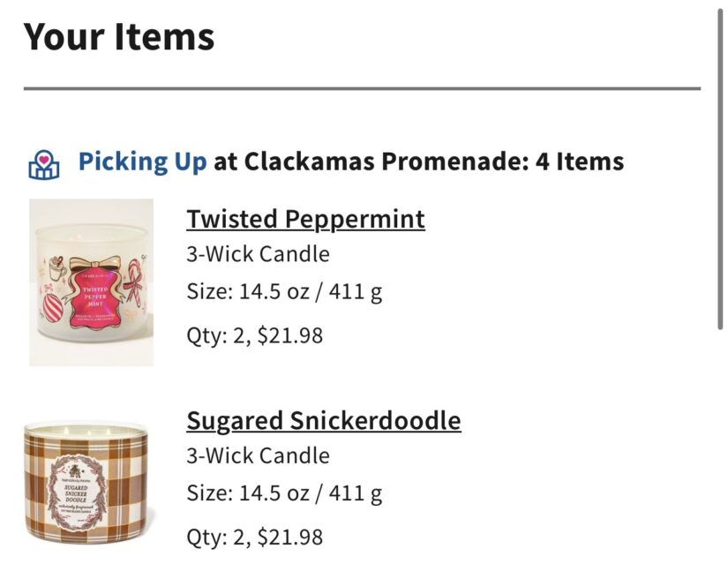This screenshot has height=579, width=728.
Task: Click the Twisted Peppermint quantity and price line
Action: (x=254, y=335)
